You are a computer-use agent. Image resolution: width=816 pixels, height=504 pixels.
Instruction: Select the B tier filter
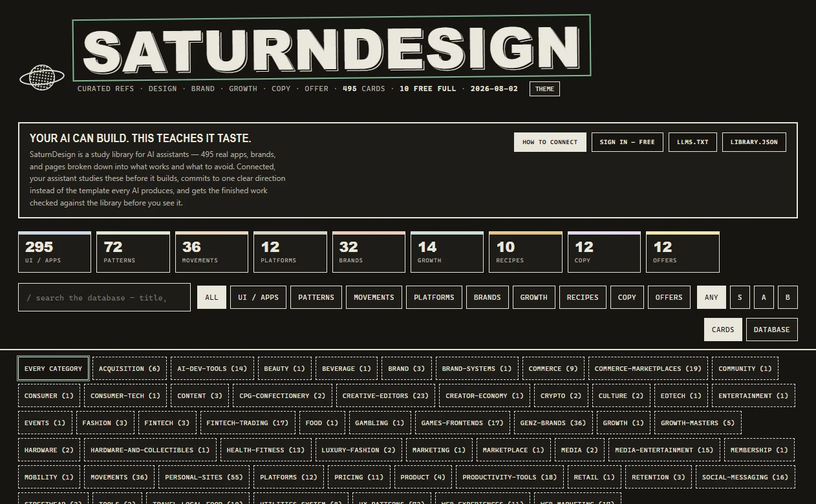(x=788, y=297)
